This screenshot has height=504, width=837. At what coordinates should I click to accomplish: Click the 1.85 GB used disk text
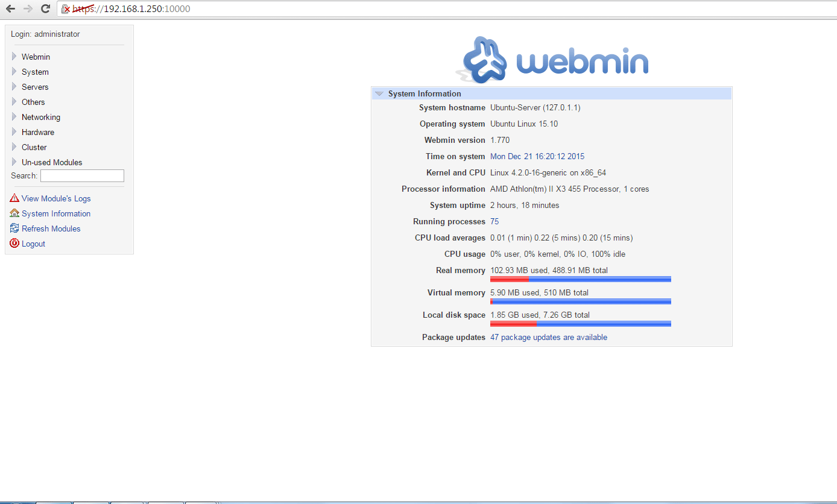point(540,315)
